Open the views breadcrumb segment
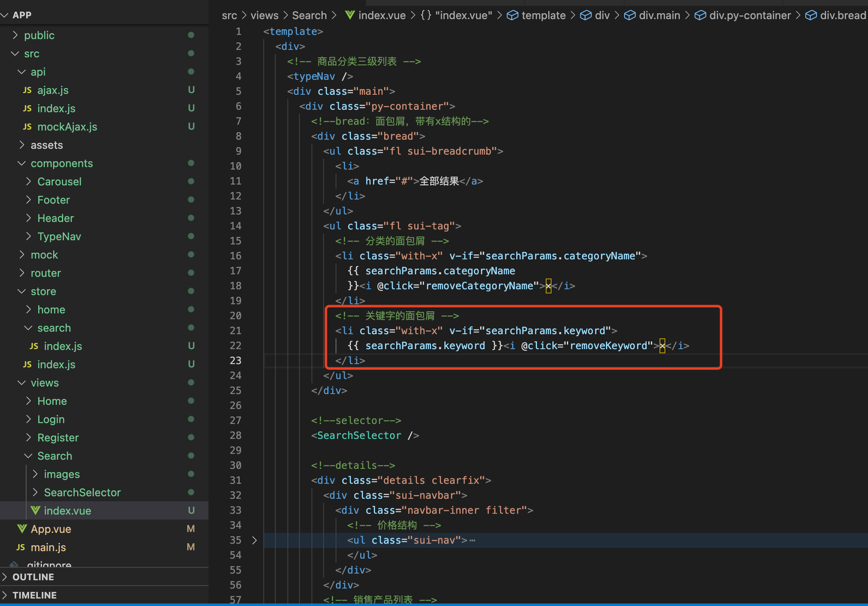The image size is (868, 606). [x=264, y=15]
